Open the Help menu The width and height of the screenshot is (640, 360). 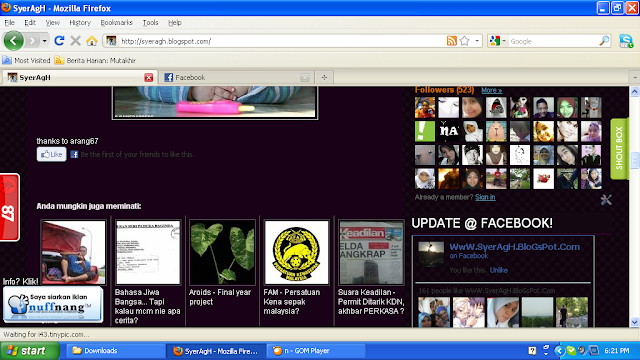pos(175,22)
